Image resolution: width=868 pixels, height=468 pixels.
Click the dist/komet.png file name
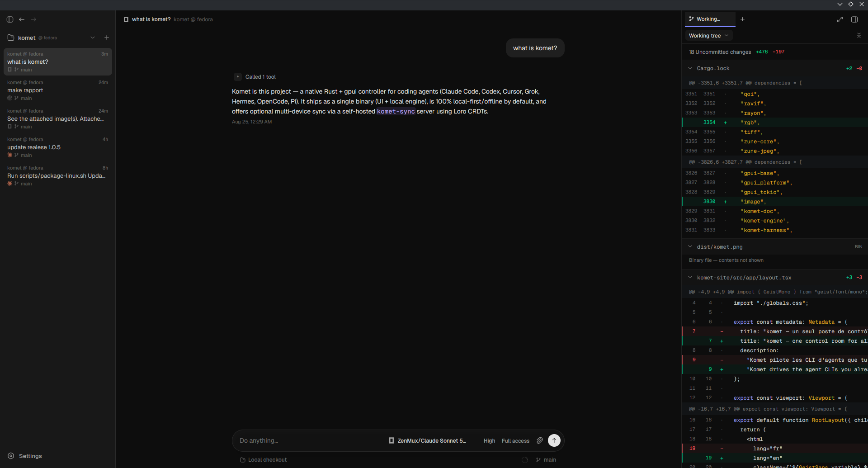click(x=720, y=247)
